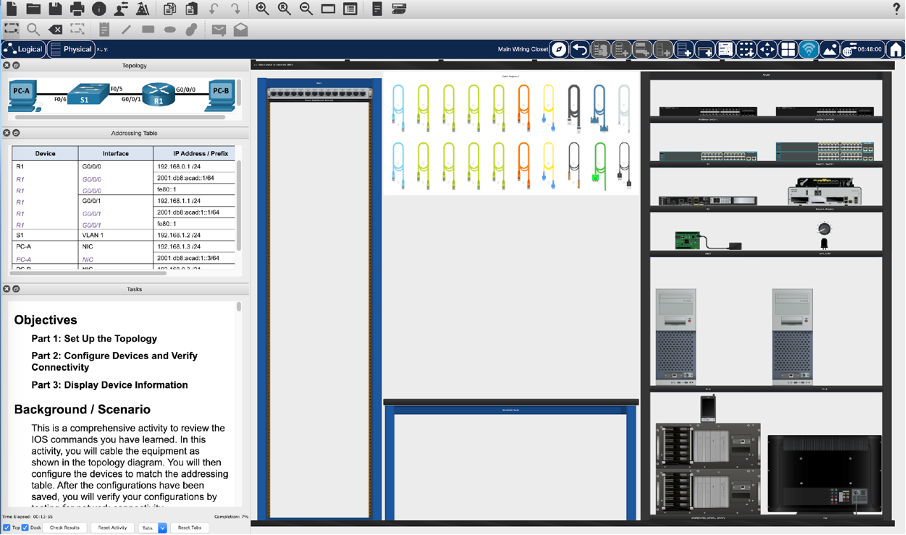
Task: Go to home working closet icon
Action: [x=896, y=50]
